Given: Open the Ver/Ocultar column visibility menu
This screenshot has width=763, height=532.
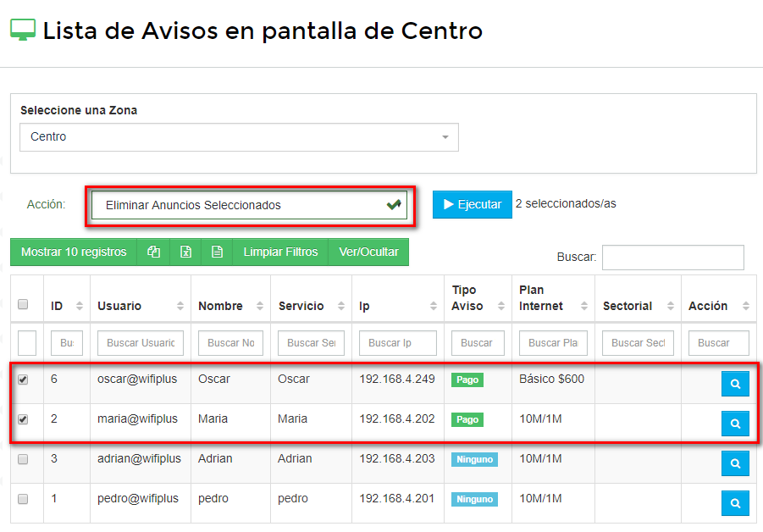Looking at the screenshot, I should pyautogui.click(x=368, y=252).
